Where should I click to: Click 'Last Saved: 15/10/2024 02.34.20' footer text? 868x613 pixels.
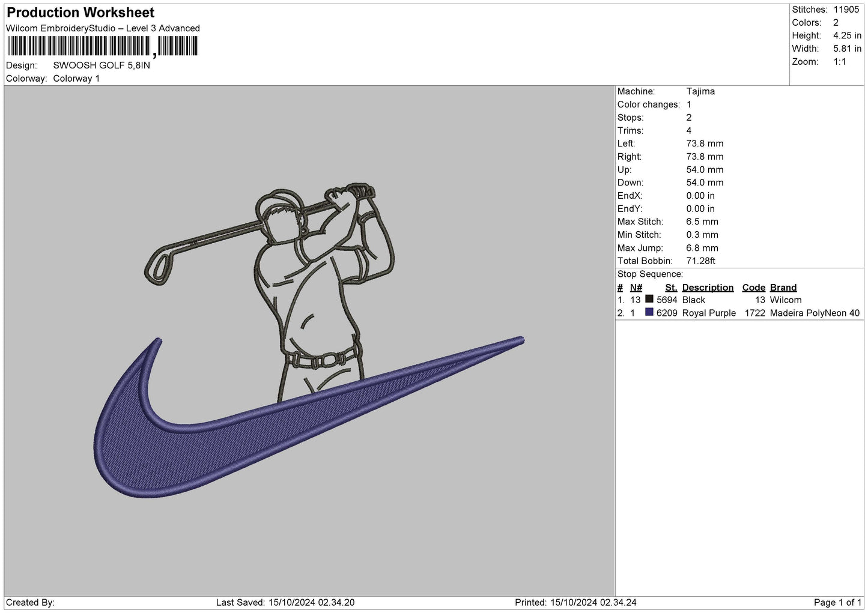(x=285, y=603)
